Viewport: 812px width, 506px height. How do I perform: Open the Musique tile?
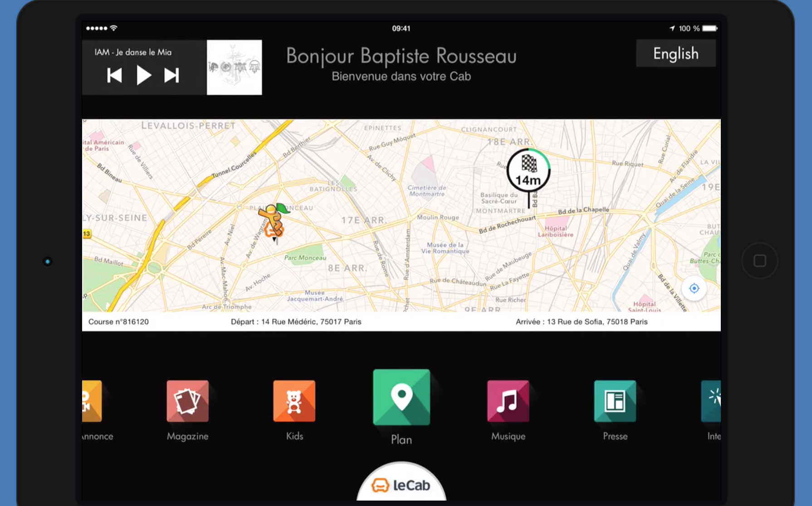[508, 401]
